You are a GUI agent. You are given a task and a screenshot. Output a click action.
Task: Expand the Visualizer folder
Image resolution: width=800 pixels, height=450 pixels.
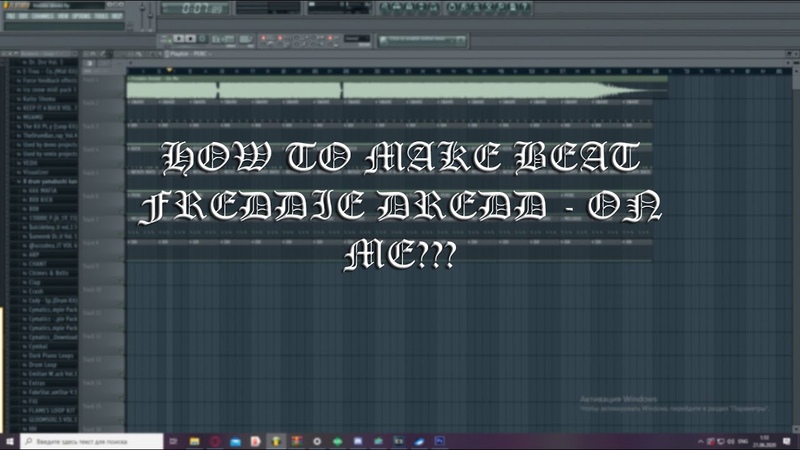[33, 172]
